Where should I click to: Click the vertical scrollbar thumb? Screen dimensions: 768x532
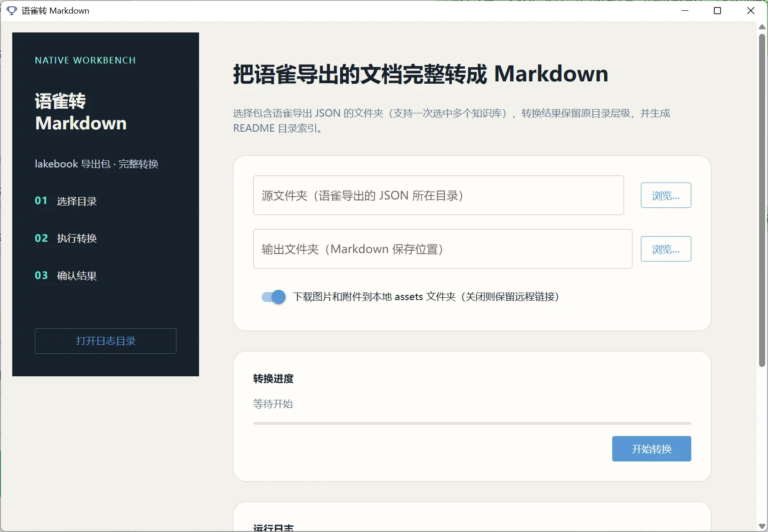[762, 200]
